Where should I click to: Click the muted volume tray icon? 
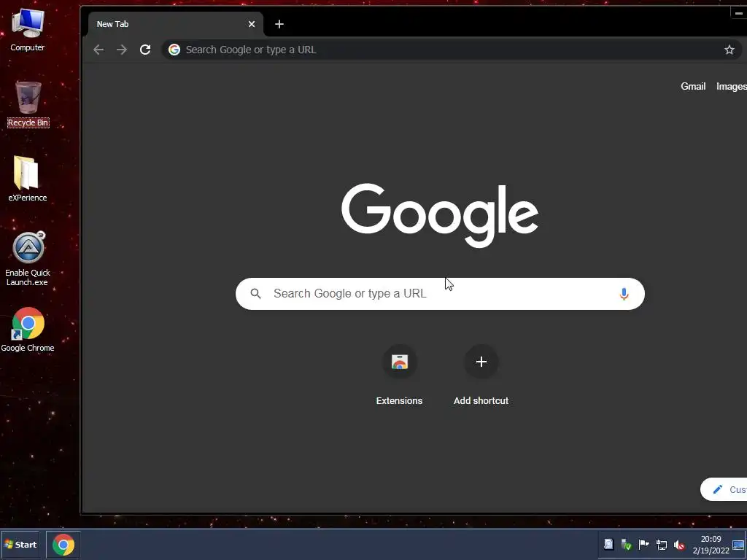pyautogui.click(x=679, y=545)
